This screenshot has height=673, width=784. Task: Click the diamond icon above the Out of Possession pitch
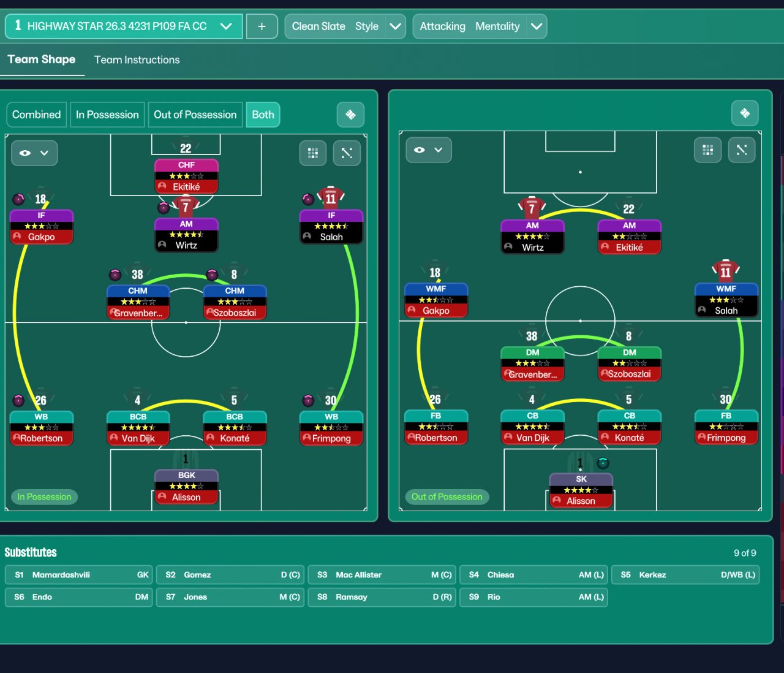click(745, 113)
